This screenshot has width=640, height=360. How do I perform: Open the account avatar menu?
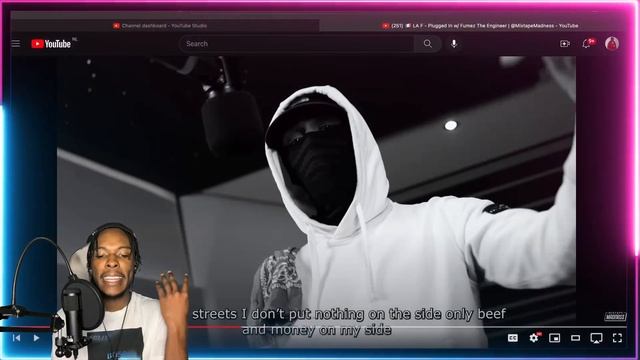pyautogui.click(x=612, y=44)
